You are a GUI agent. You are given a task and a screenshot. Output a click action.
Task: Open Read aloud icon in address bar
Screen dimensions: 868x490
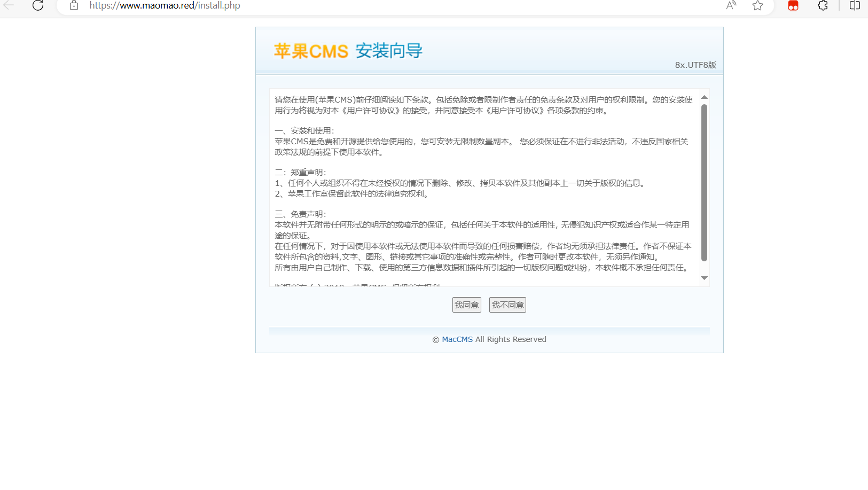tap(731, 5)
